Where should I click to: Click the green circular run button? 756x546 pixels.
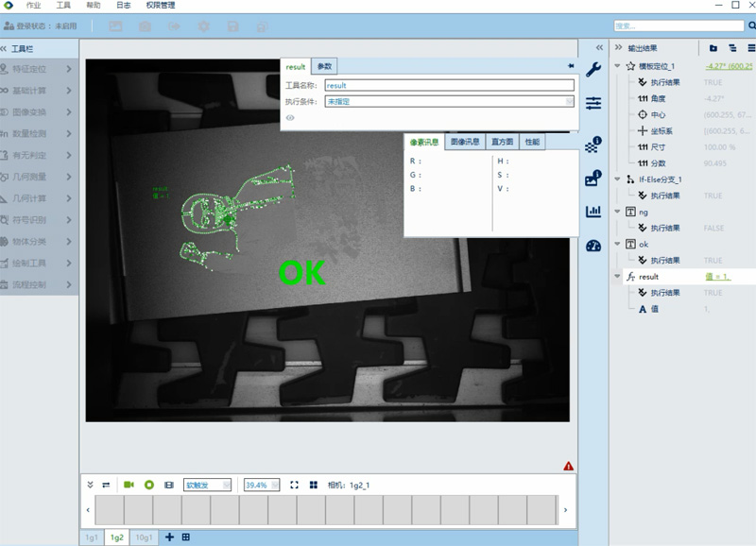click(x=148, y=485)
